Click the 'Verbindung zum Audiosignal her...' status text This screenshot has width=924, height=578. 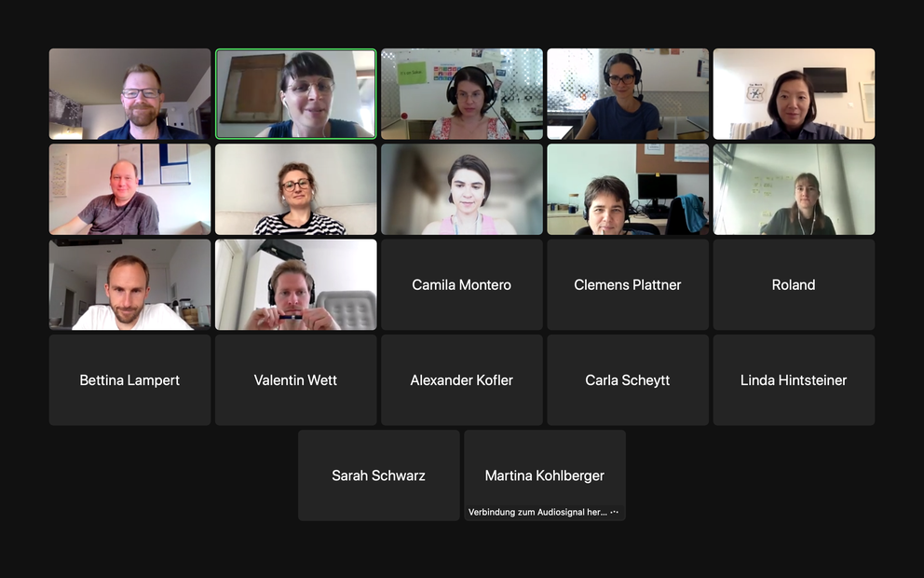point(537,512)
